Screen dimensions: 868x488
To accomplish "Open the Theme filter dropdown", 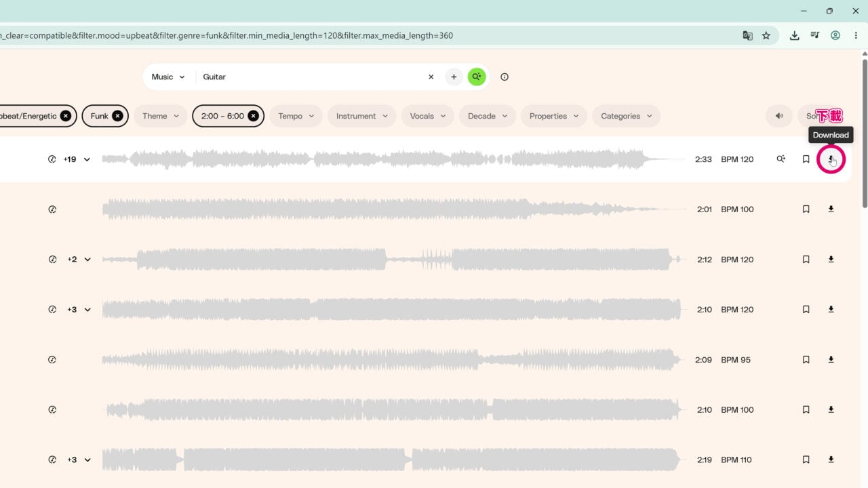I will 161,116.
